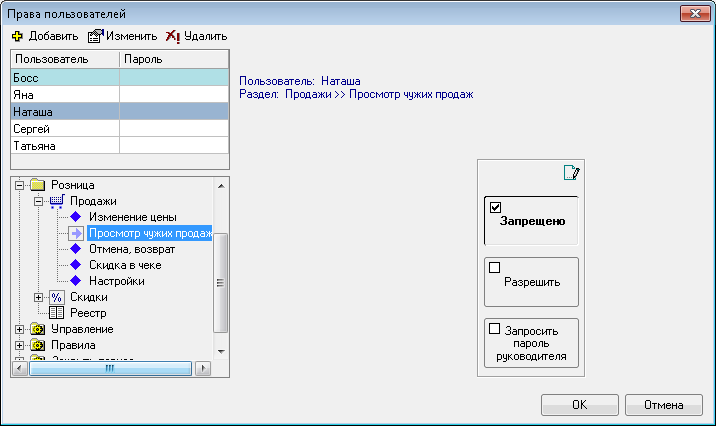Enable Запросить пароль руководителя checkbox

tap(495, 329)
